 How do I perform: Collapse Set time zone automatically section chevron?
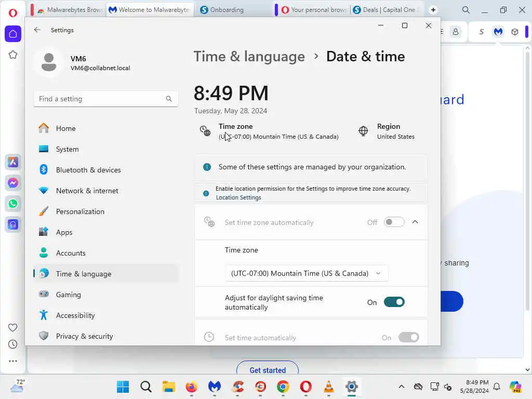point(415,222)
